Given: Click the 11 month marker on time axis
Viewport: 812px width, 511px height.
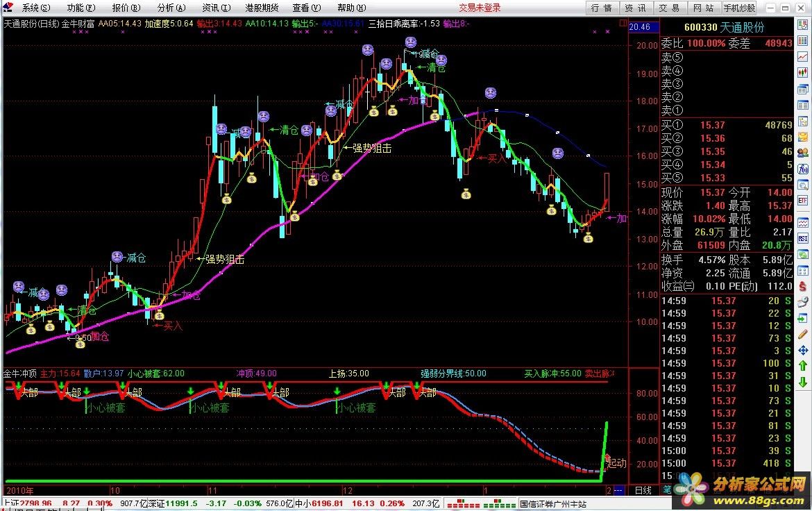Looking at the screenshot, I should [x=212, y=490].
